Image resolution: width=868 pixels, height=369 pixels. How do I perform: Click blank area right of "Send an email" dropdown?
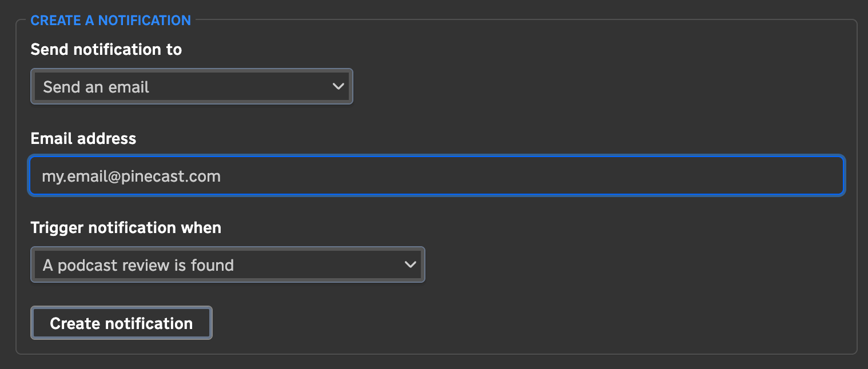coord(572,87)
